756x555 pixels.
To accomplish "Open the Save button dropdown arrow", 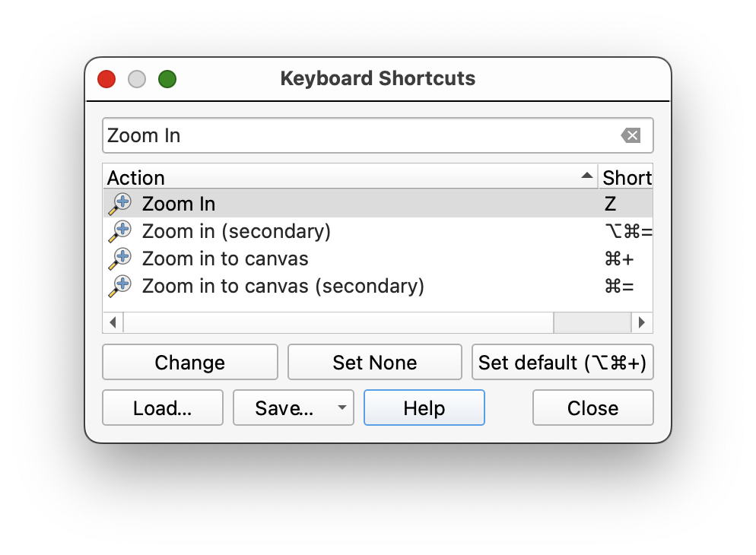I will pos(342,408).
